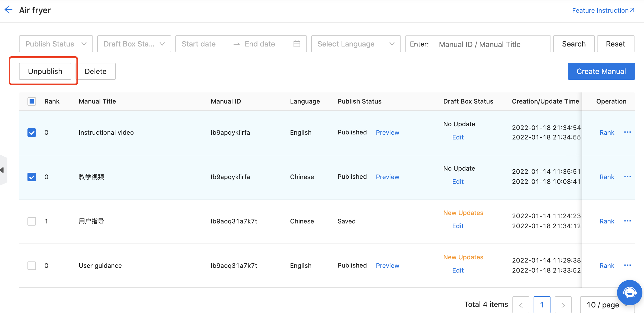The width and height of the screenshot is (644, 318).
Task: Open the customer support chat icon
Action: [x=629, y=293]
